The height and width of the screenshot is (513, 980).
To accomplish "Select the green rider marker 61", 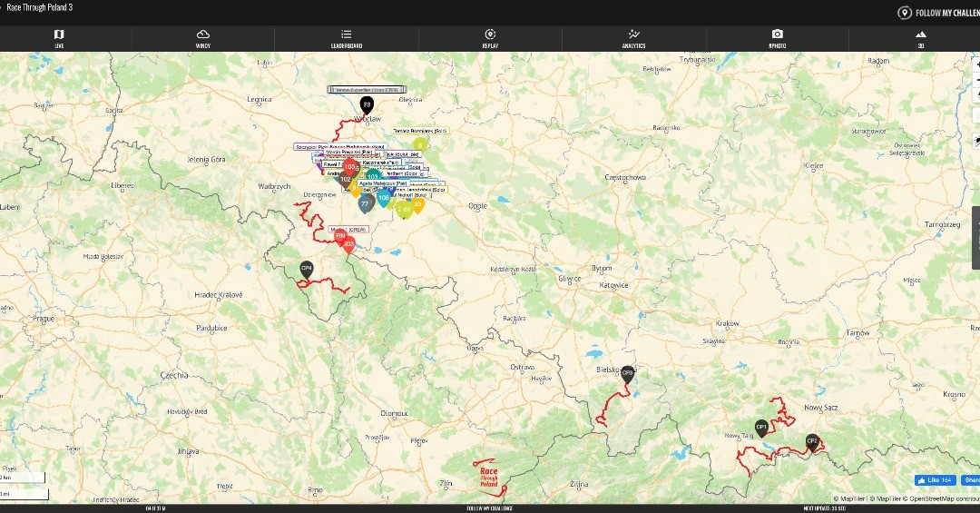I will pos(407,211).
